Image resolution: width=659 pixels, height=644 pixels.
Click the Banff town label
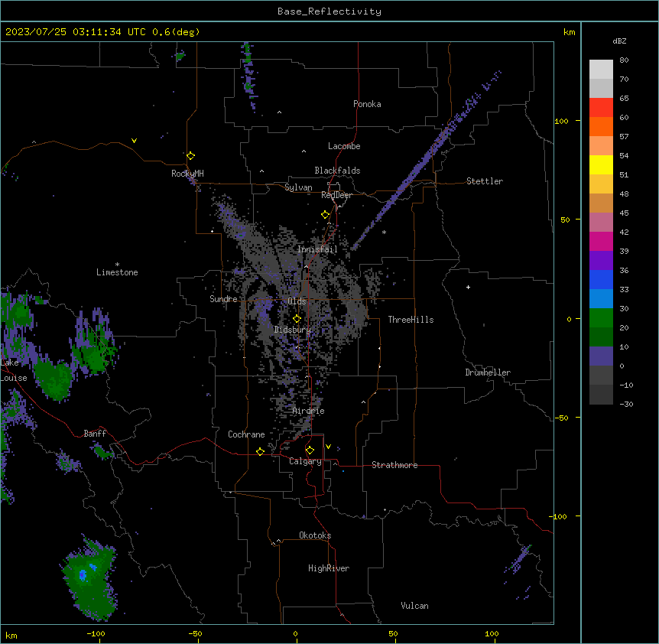pos(95,434)
